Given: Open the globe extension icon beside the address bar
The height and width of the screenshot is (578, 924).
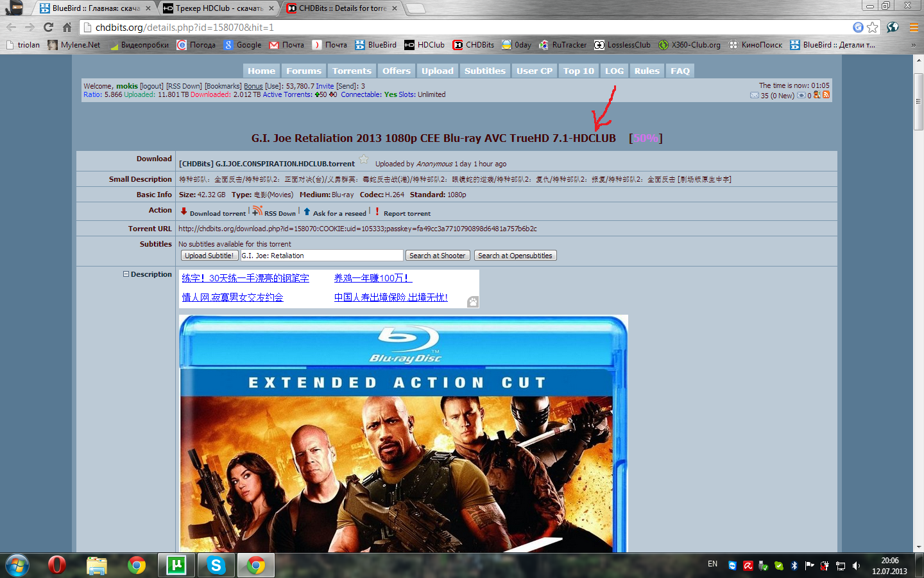Looking at the screenshot, I should (x=893, y=27).
